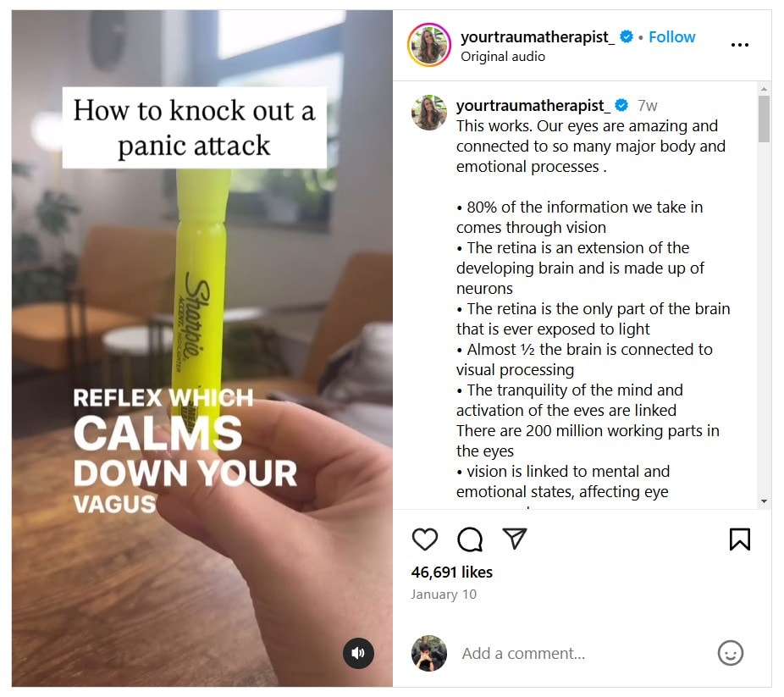This screenshot has height=697, width=784.
Task: Open yourtraumatherapist_ profile from header username
Action: click(x=538, y=37)
